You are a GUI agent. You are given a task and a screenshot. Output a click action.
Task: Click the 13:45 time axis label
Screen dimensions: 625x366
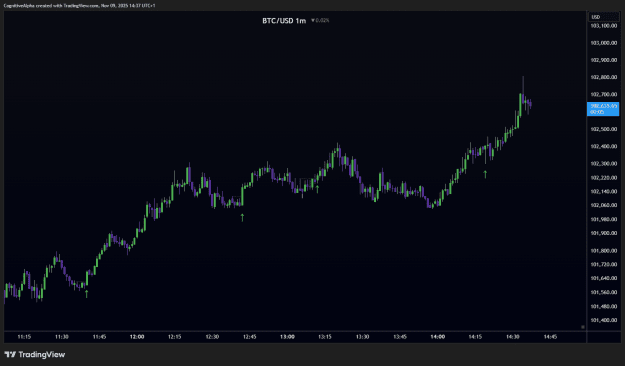400,337
